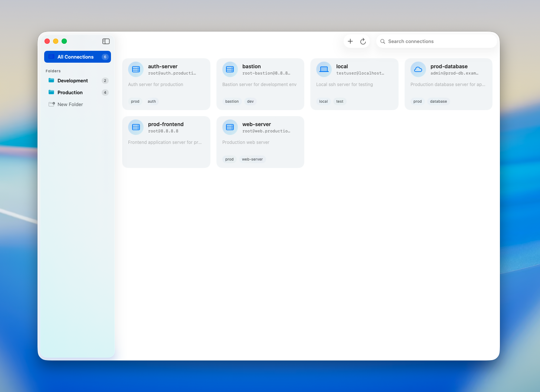This screenshot has height=392, width=540.
Task: Click the bastion server icon
Action: (230, 69)
